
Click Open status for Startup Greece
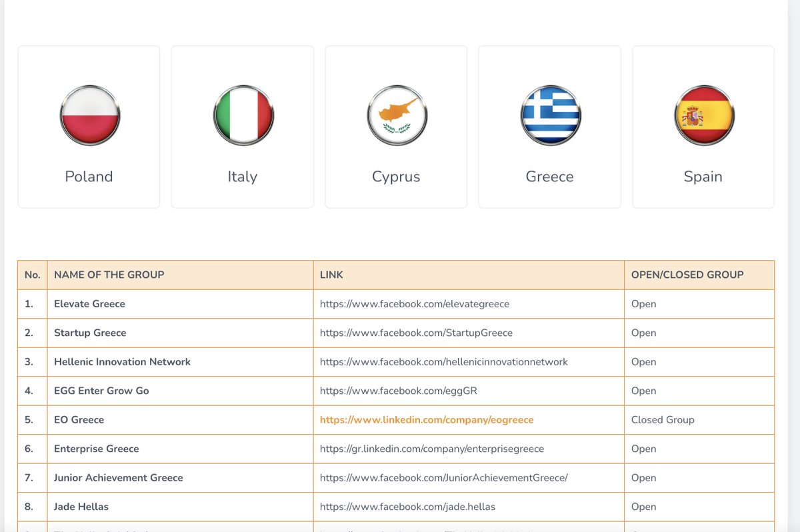[643, 333]
